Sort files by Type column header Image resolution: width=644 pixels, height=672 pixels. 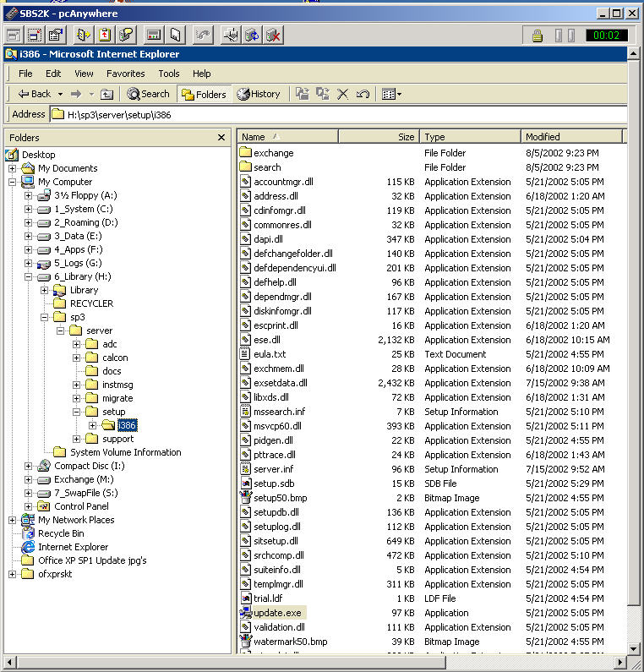tap(470, 137)
